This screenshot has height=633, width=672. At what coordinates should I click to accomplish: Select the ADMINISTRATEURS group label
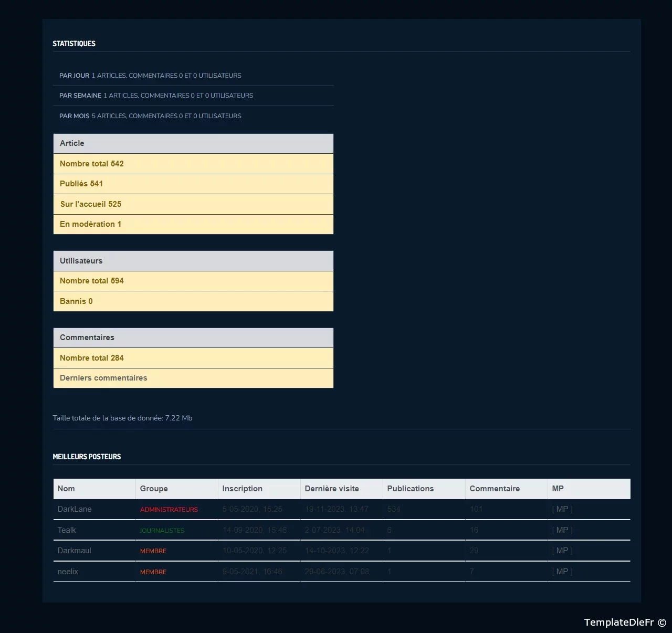[x=169, y=510]
